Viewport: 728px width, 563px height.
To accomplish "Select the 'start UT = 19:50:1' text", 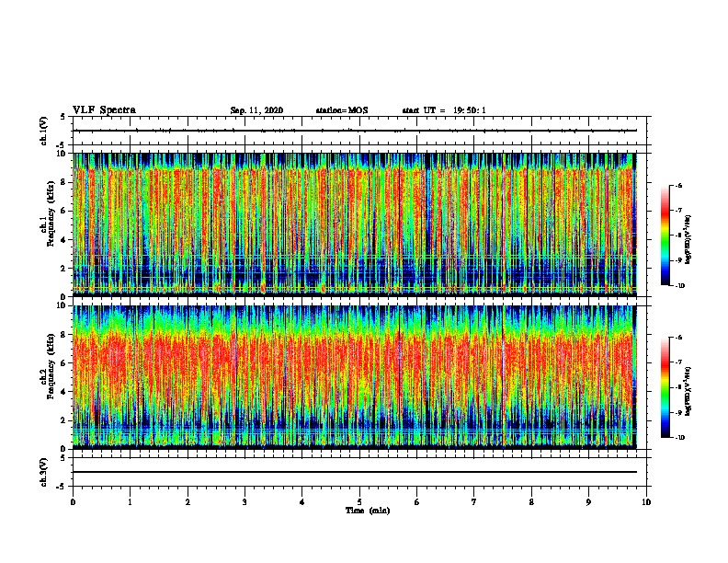I will [x=444, y=110].
